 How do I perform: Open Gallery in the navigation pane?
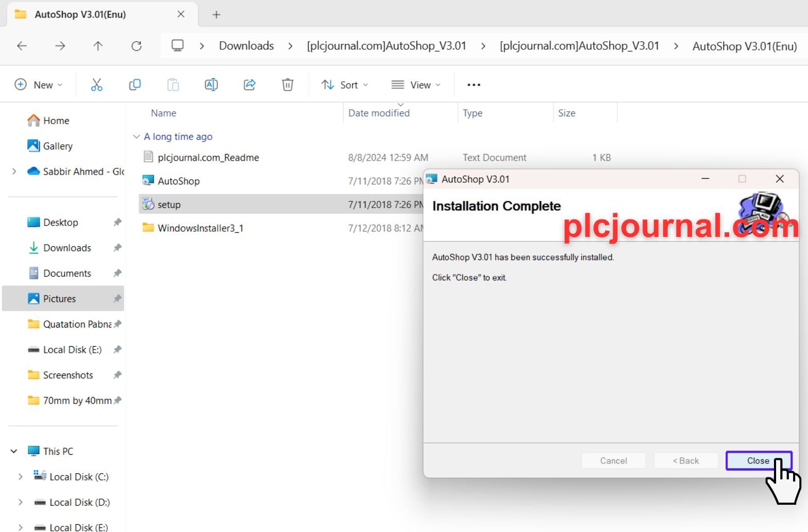pos(50,146)
